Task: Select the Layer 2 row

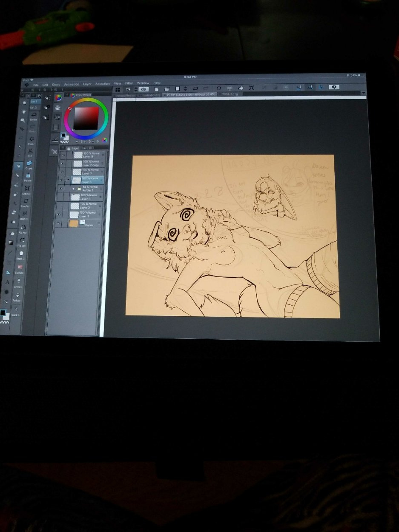Action: (80, 206)
